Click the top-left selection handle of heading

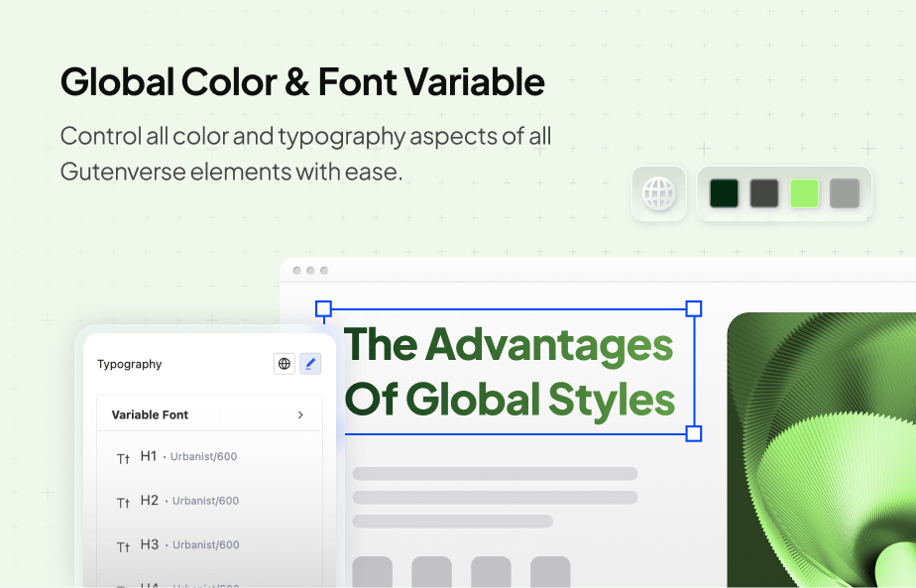[x=323, y=308]
